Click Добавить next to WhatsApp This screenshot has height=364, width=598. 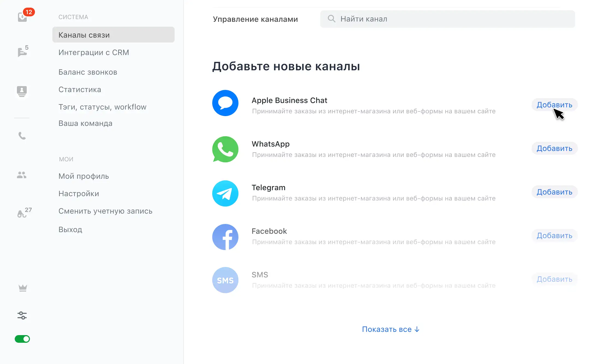[x=554, y=148]
